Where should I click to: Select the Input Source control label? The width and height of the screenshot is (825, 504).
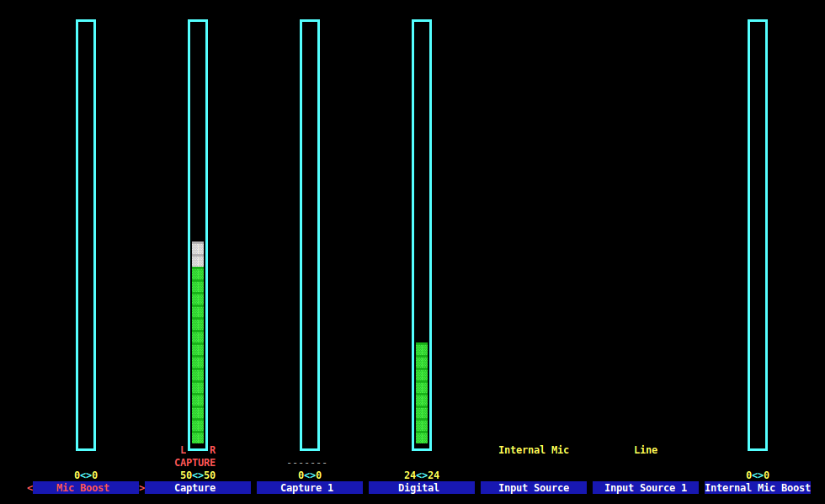pos(534,488)
